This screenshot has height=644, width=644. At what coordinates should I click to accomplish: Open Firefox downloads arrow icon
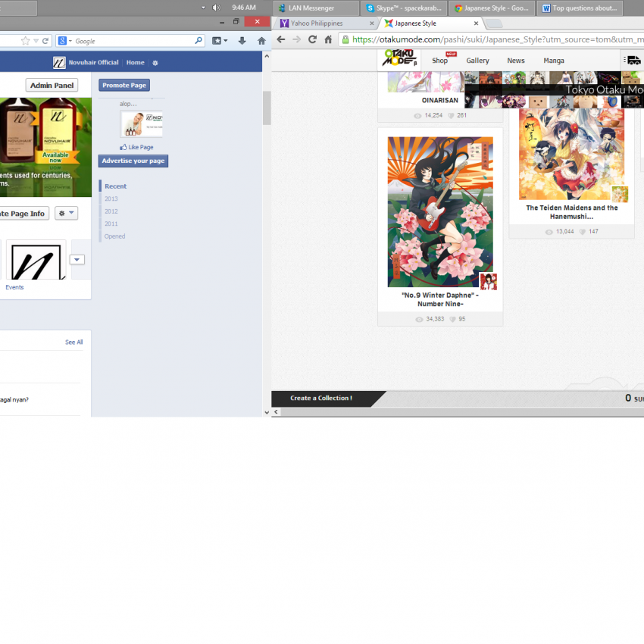[x=242, y=41]
